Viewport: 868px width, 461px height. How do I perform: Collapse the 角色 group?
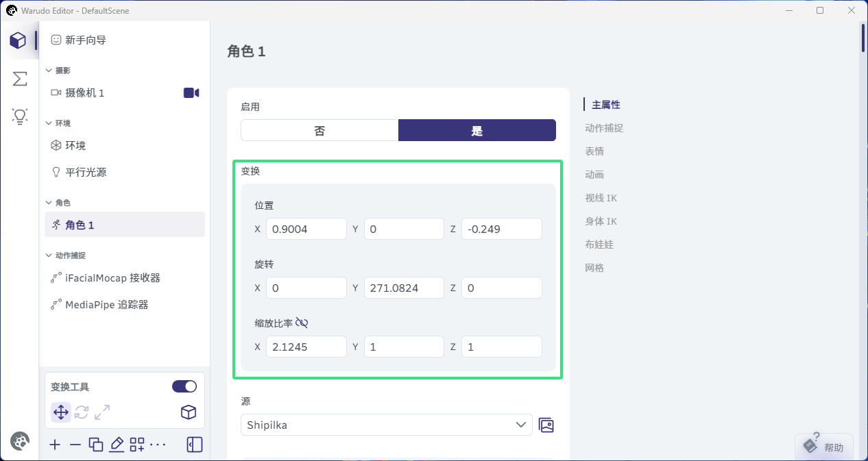coord(58,203)
